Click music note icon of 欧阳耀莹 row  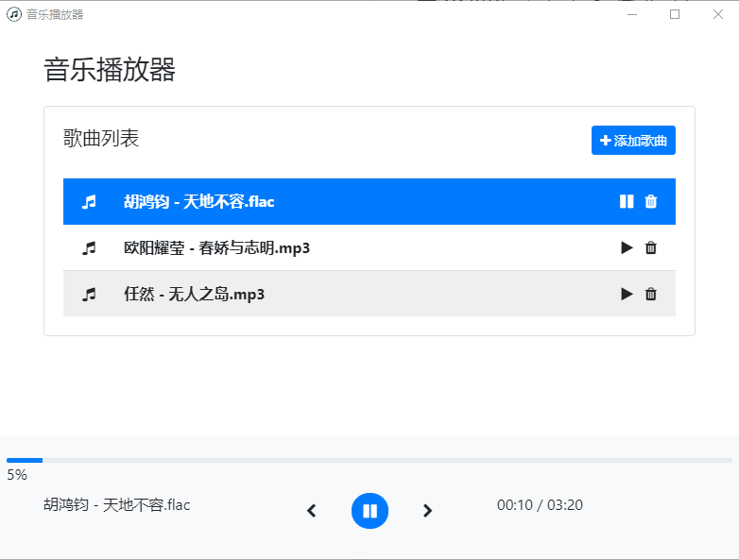pyautogui.click(x=89, y=247)
